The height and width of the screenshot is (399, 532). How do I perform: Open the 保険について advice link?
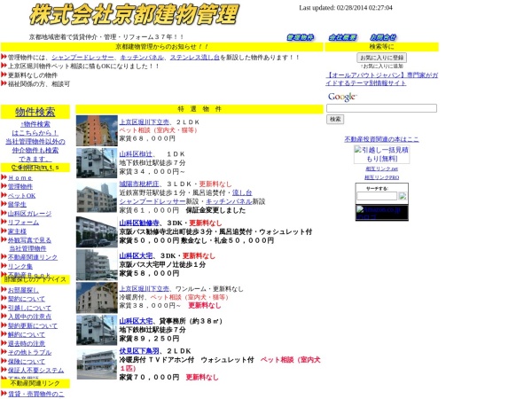27,362
